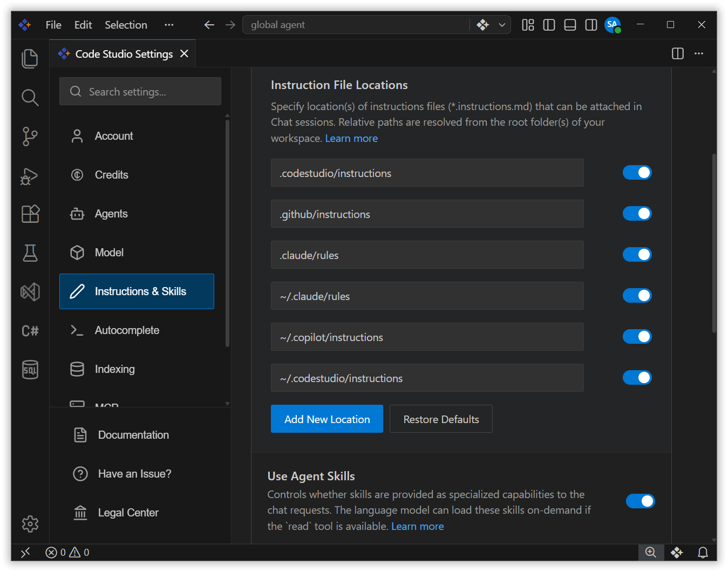Screen dimensions: 728x572
Task: Open notifications bell
Action: (703, 552)
